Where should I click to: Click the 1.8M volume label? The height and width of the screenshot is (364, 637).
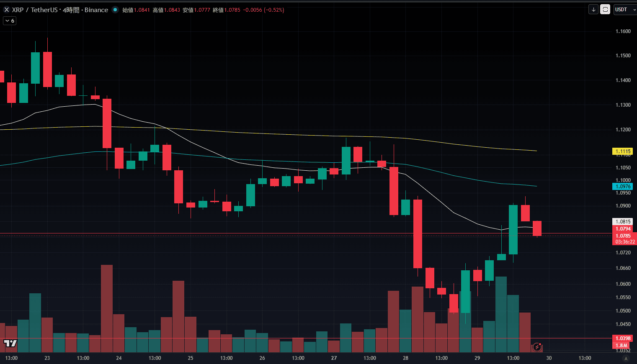pos(622,346)
